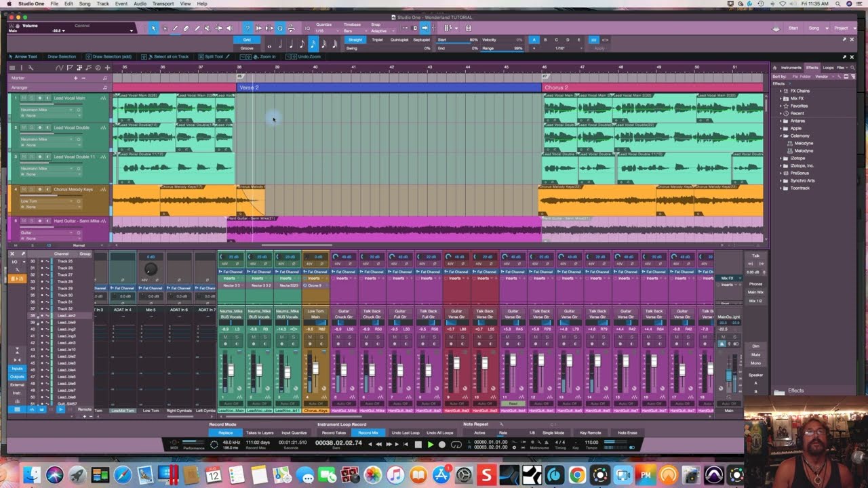Screen dimensions: 868x488
Task: Open Hard Guitar Guitar input dropdown
Action: coord(46,232)
